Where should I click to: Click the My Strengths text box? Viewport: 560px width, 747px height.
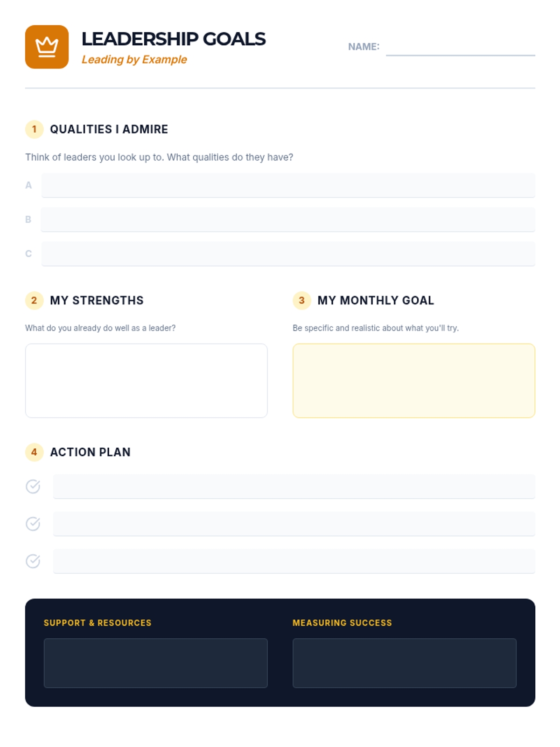146,381
